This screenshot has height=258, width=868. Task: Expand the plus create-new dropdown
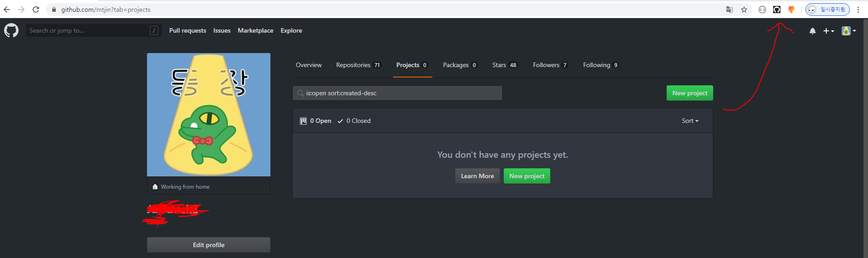tap(829, 31)
